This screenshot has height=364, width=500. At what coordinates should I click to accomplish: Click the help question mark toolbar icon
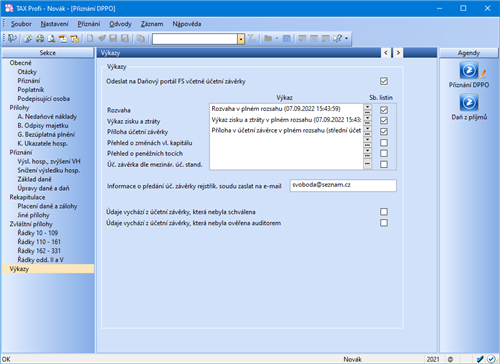(338, 39)
